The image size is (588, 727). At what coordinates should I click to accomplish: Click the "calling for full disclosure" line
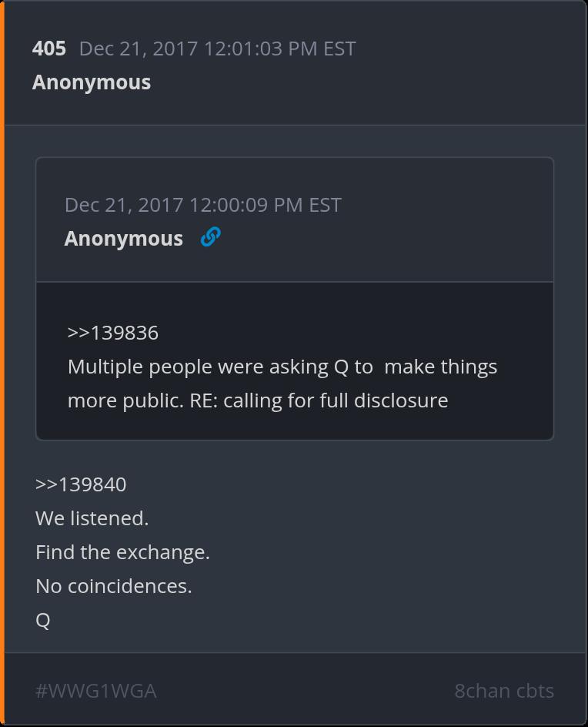(258, 400)
